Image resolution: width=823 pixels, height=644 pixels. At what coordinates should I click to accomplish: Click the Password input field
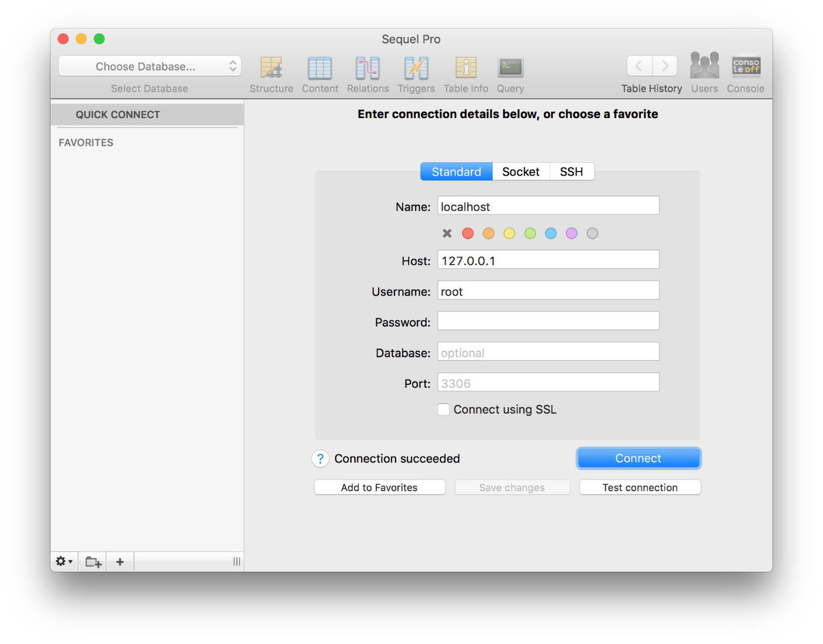[548, 321]
